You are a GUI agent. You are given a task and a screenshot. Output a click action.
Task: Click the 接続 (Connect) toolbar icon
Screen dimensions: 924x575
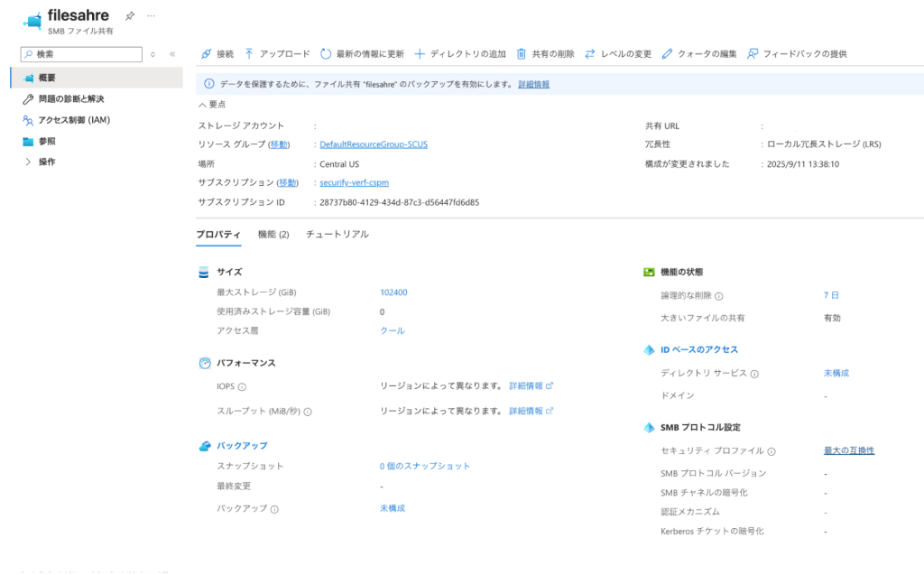(217, 54)
